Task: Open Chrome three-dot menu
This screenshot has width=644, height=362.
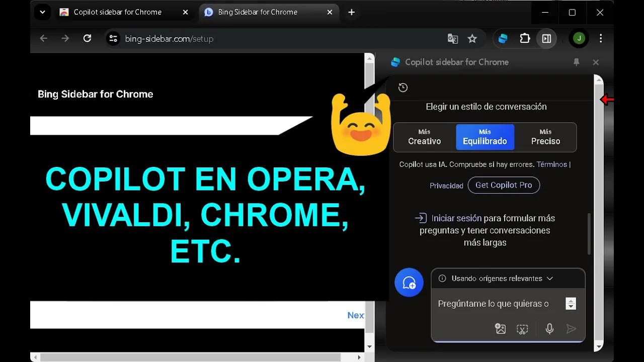Action: click(x=601, y=39)
